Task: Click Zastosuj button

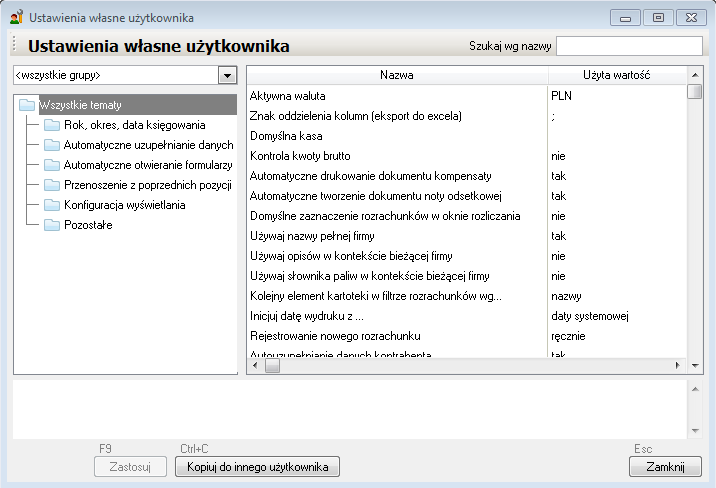Action: [x=130, y=467]
